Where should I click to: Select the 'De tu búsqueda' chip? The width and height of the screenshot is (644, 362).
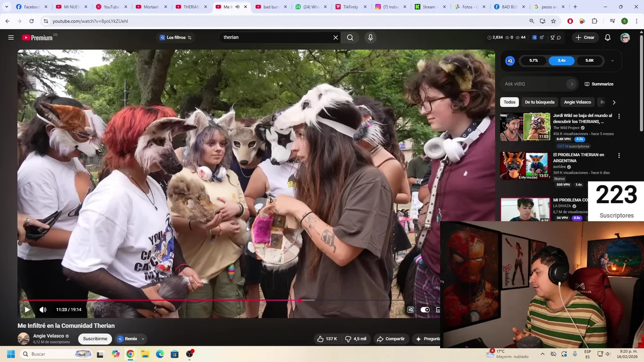coord(539,102)
